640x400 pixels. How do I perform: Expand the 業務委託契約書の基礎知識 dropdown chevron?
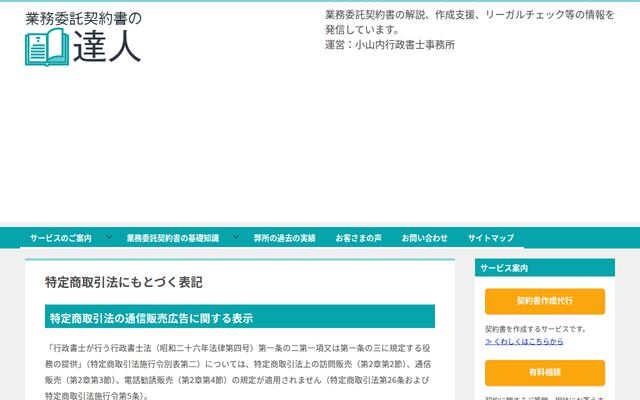[236, 237]
